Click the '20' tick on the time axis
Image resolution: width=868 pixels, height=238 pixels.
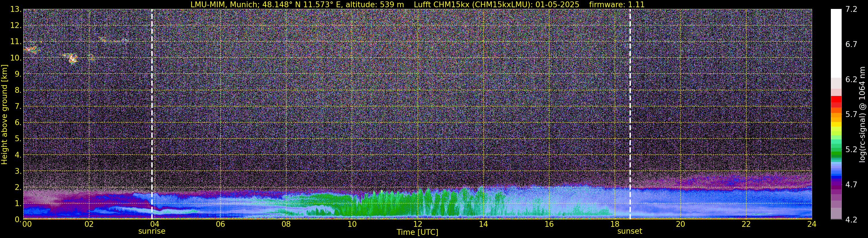coord(680,224)
